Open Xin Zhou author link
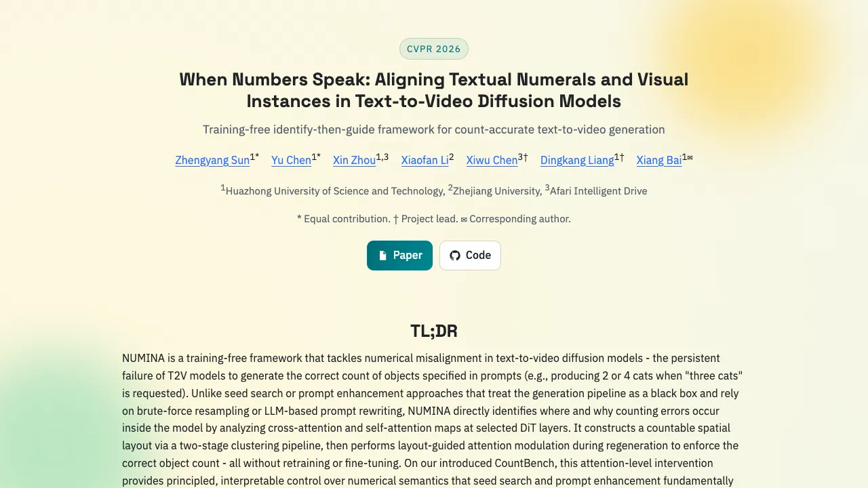The width and height of the screenshot is (868, 488). tap(354, 161)
